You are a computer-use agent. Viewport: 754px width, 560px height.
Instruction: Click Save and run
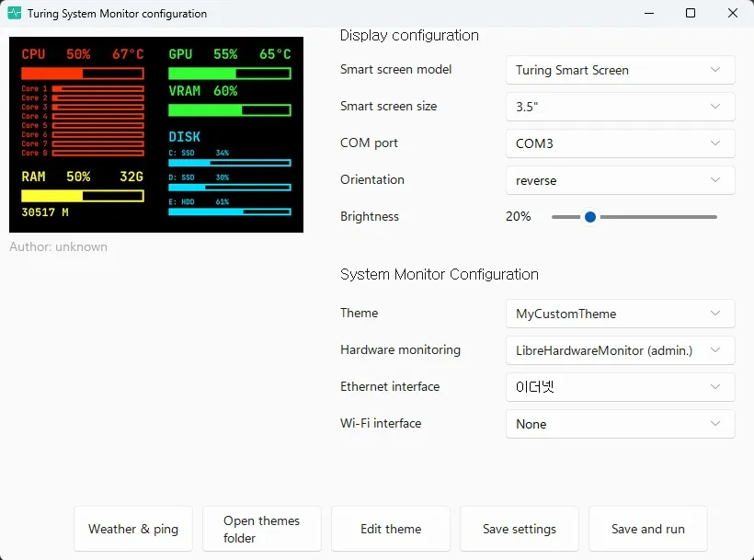tap(647, 529)
